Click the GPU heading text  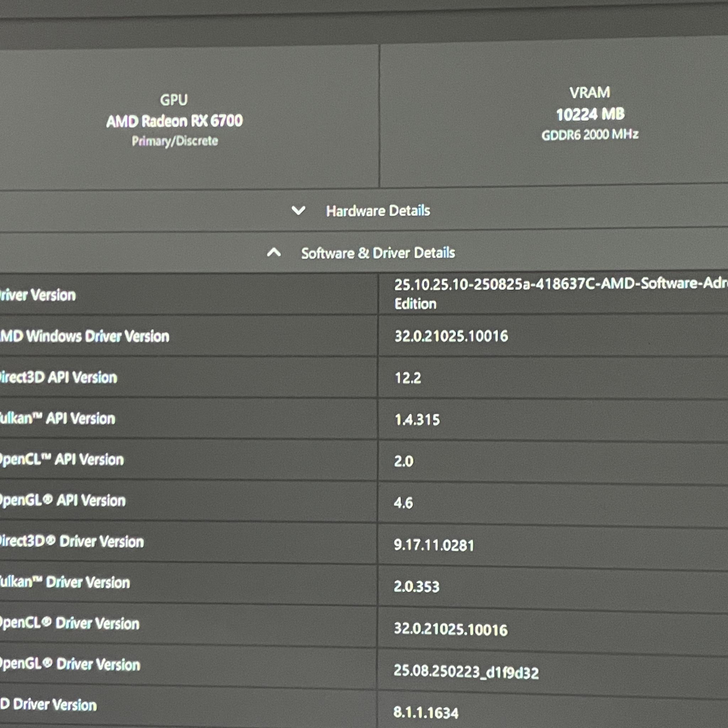(174, 100)
